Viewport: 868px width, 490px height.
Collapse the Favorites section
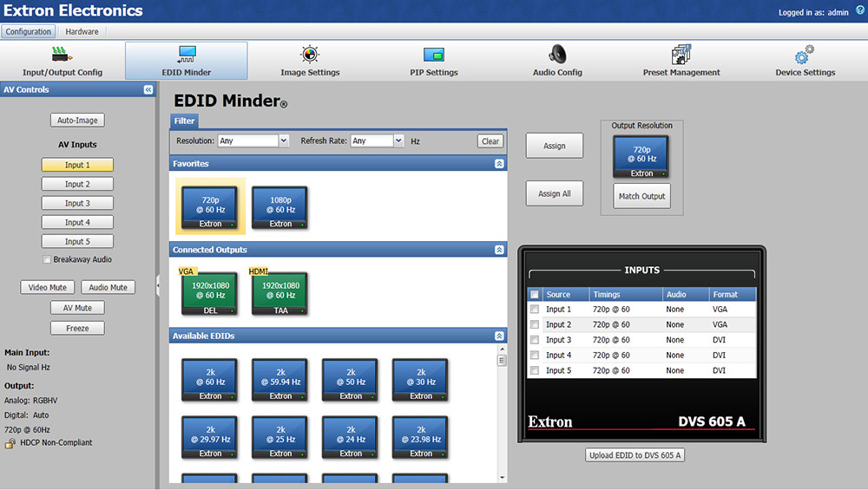(499, 164)
